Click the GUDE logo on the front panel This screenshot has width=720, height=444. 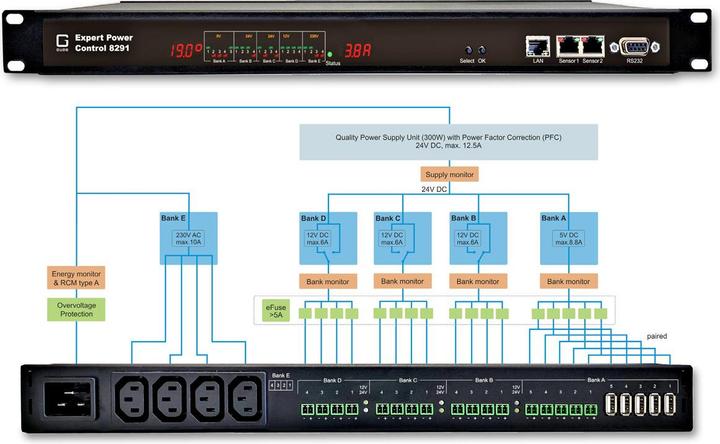pos(62,42)
